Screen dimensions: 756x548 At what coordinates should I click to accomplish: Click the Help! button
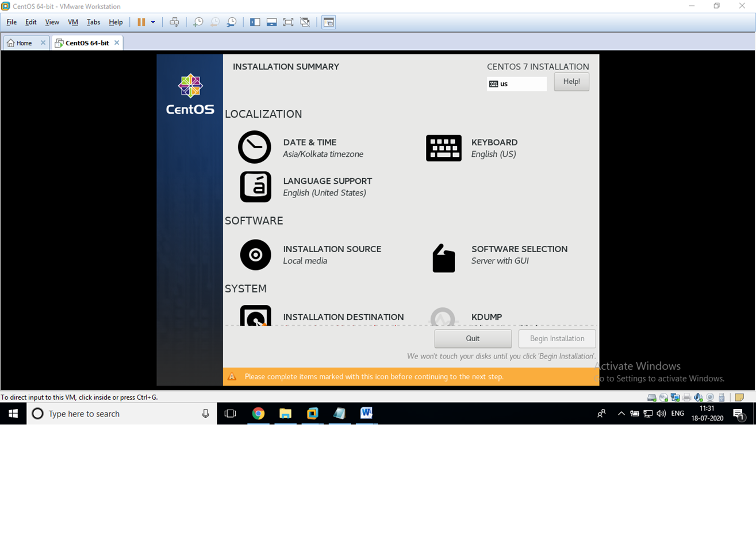pyautogui.click(x=571, y=81)
